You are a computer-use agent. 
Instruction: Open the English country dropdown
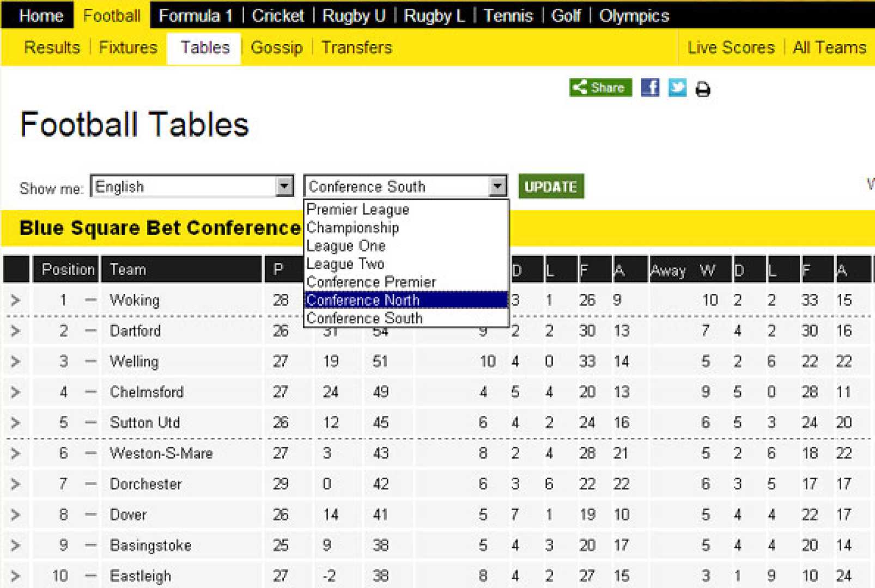pos(284,186)
